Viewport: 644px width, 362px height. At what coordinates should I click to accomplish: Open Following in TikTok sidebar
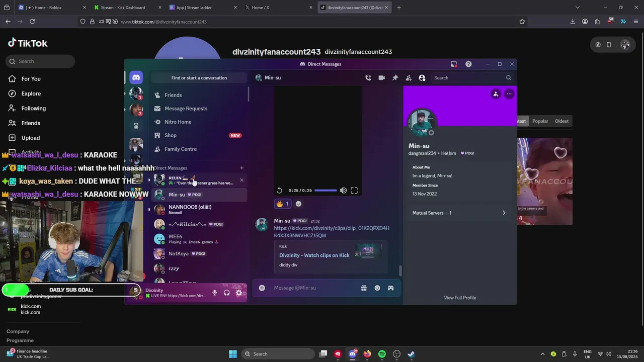coord(33,108)
